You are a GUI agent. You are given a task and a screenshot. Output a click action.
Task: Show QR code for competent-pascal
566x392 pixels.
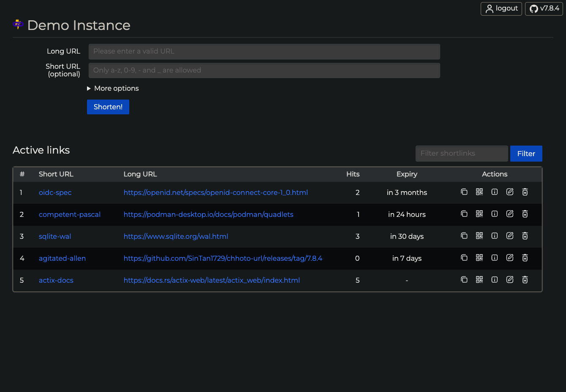click(x=479, y=214)
